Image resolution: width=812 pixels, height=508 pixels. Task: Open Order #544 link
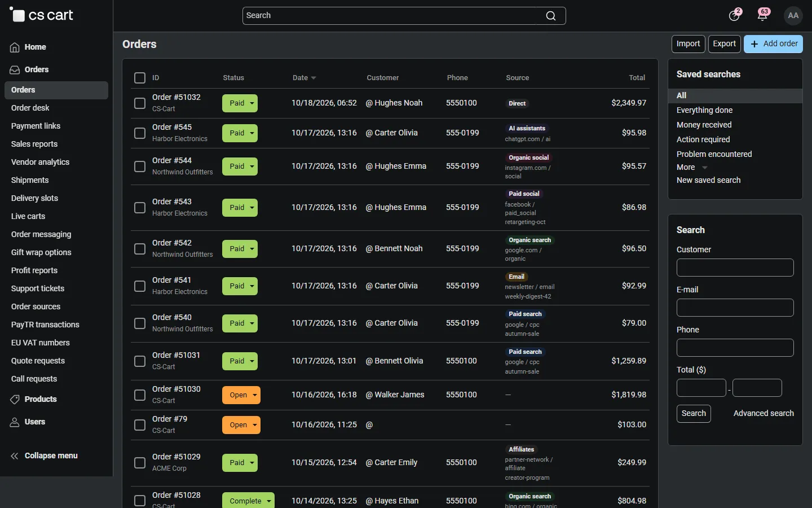pos(172,161)
